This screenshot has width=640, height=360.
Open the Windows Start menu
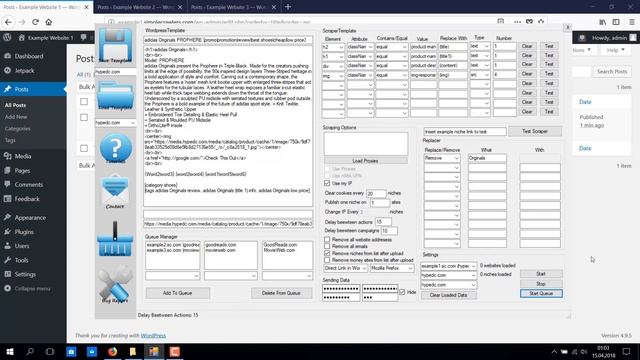9,351
